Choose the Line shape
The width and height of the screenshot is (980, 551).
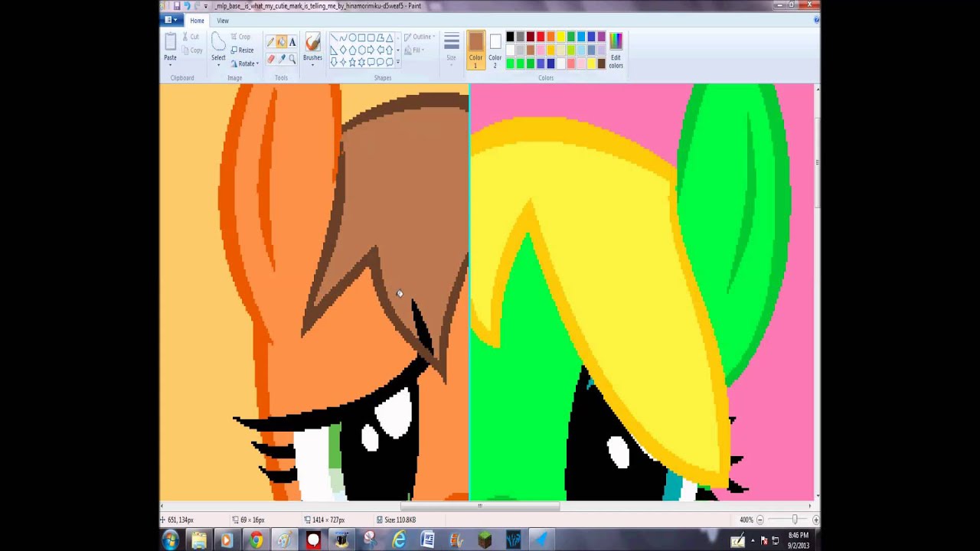click(334, 37)
